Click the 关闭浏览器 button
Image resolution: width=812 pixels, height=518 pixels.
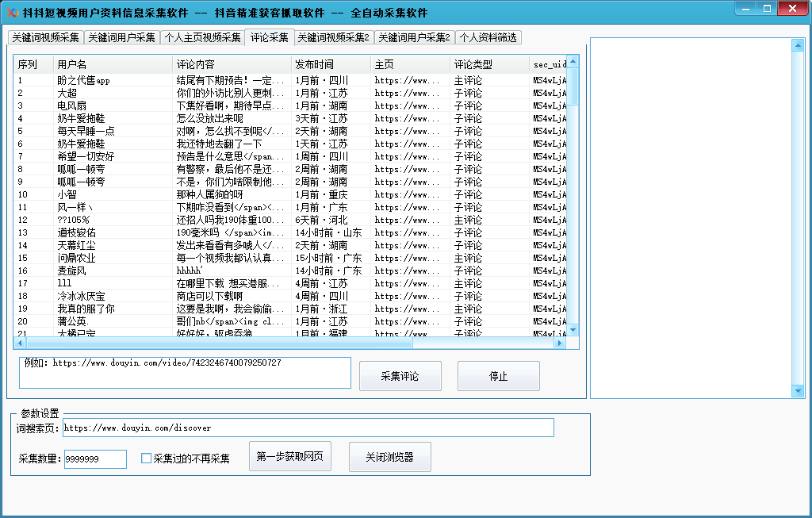389,457
